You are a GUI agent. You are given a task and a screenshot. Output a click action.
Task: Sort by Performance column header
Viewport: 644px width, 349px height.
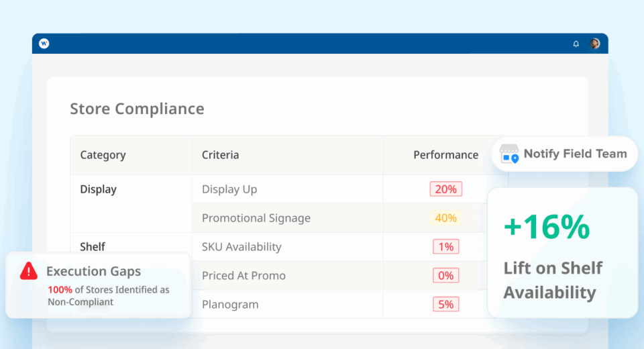[445, 155]
